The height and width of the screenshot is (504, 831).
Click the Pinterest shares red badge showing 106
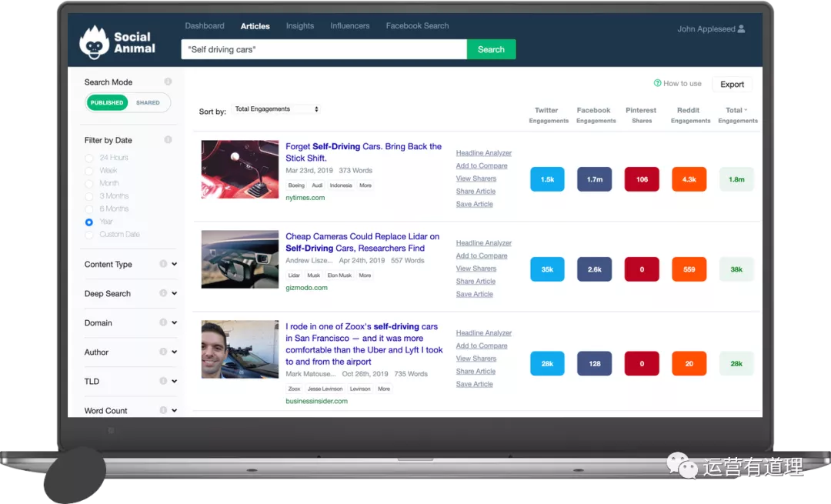tap(642, 179)
